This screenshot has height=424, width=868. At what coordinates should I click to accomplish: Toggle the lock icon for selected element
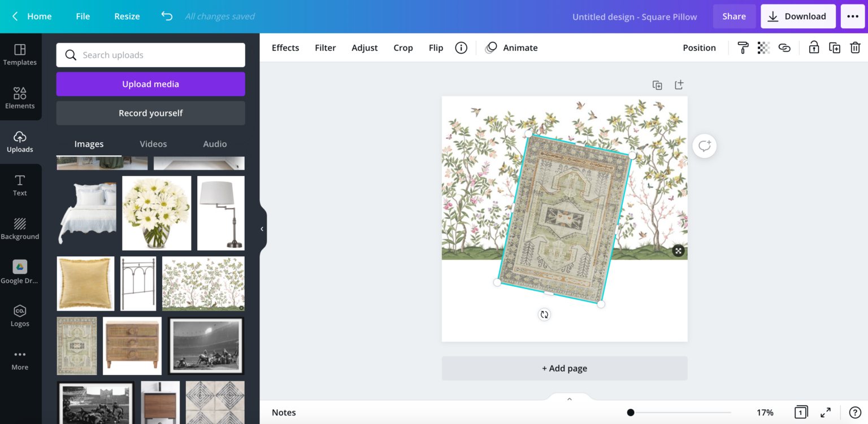tap(814, 48)
